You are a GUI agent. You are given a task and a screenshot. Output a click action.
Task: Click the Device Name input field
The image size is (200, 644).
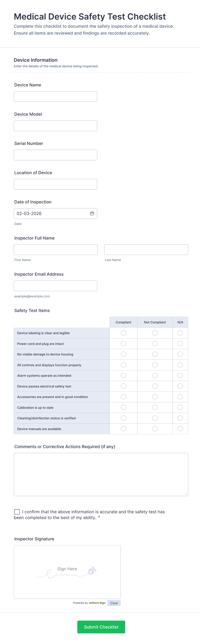pyautogui.click(x=55, y=97)
